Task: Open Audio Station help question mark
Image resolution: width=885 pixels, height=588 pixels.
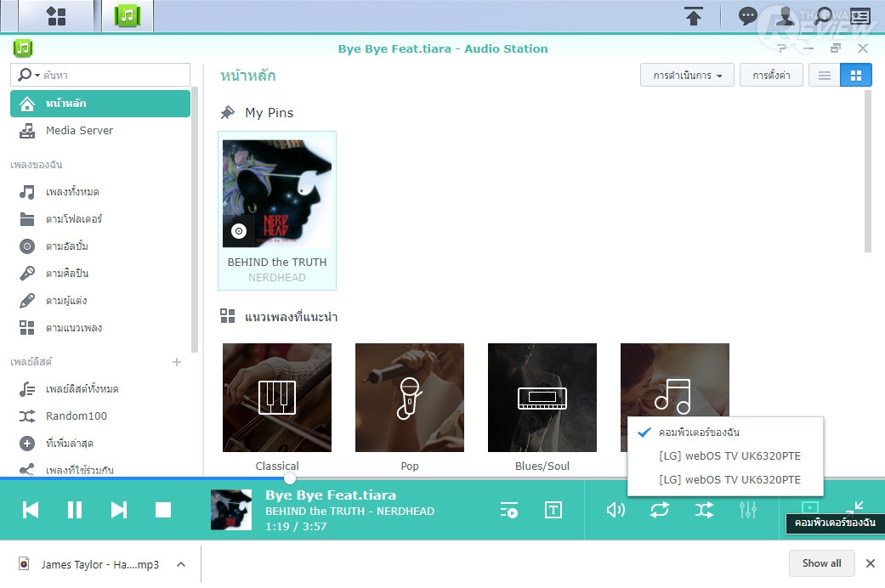Action: coord(782,48)
